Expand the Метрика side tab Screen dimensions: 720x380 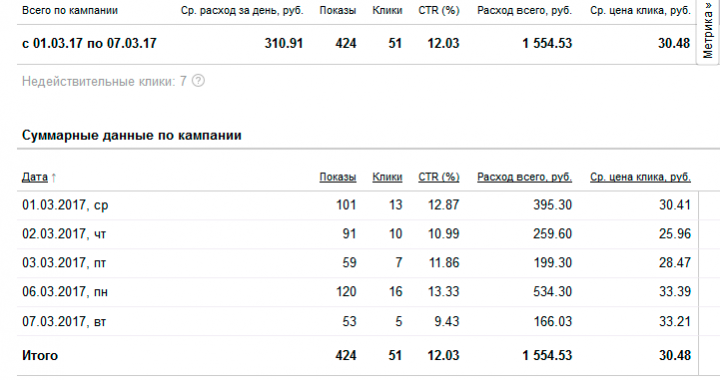tap(709, 31)
